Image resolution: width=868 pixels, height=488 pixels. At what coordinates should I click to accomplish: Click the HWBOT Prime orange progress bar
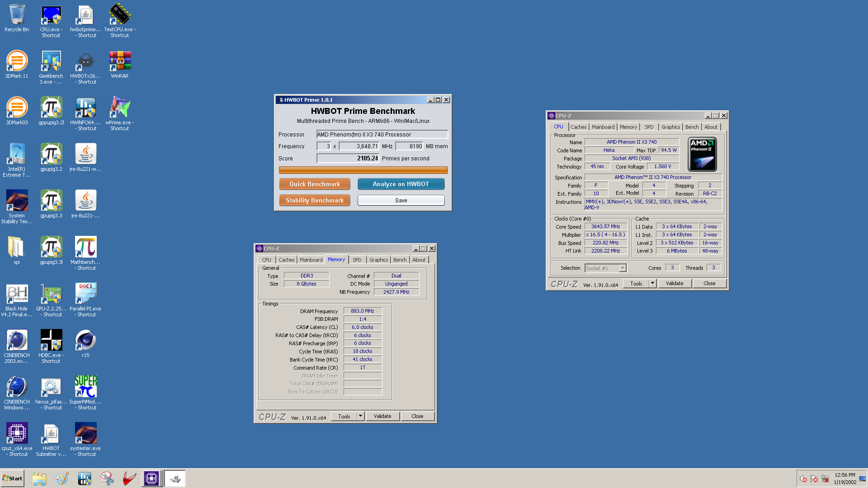point(363,170)
